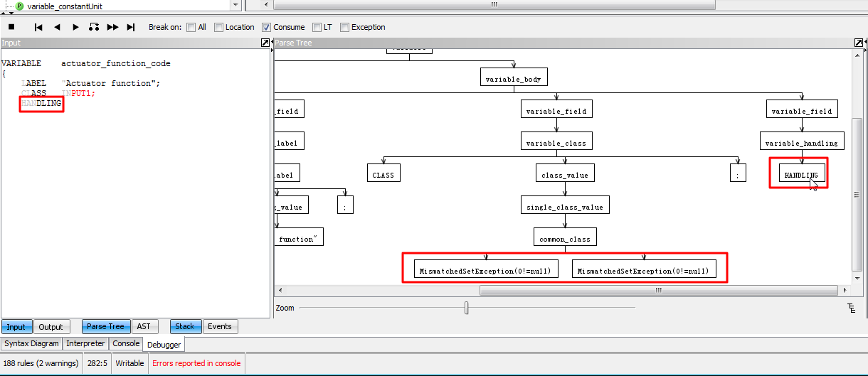The image size is (868, 376).
Task: Stop the debugger session
Action: coord(11,27)
